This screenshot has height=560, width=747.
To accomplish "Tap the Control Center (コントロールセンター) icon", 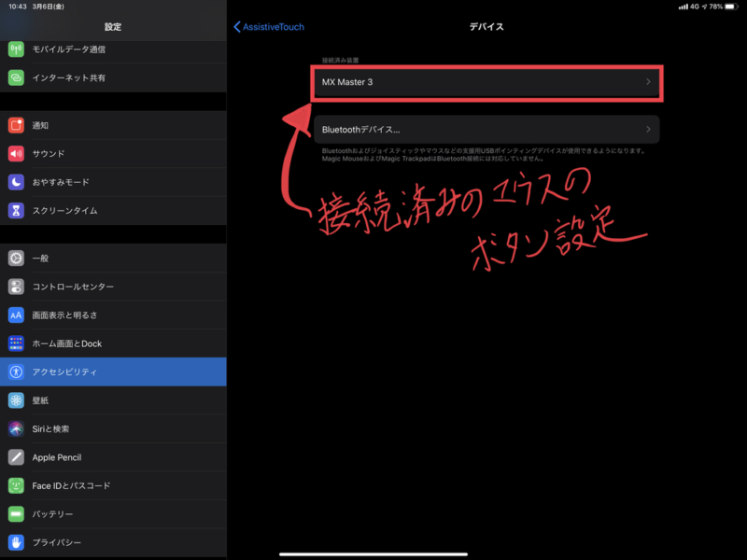I will click(16, 287).
